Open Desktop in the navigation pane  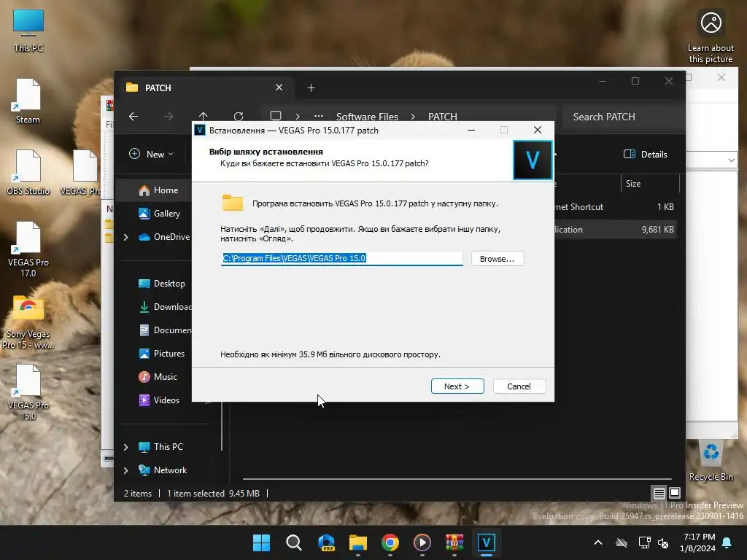[x=162, y=284]
